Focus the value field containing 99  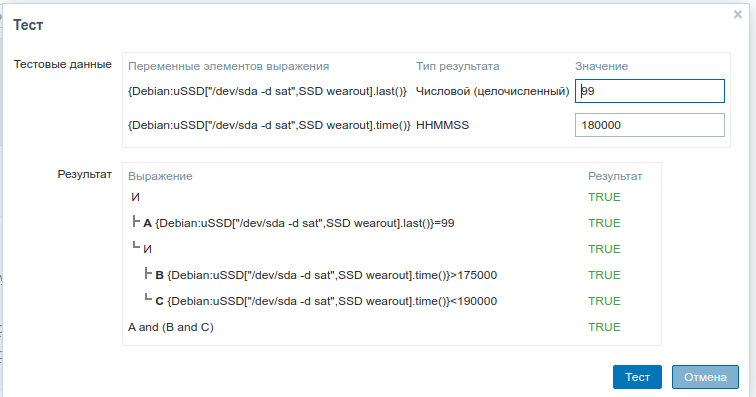click(649, 91)
